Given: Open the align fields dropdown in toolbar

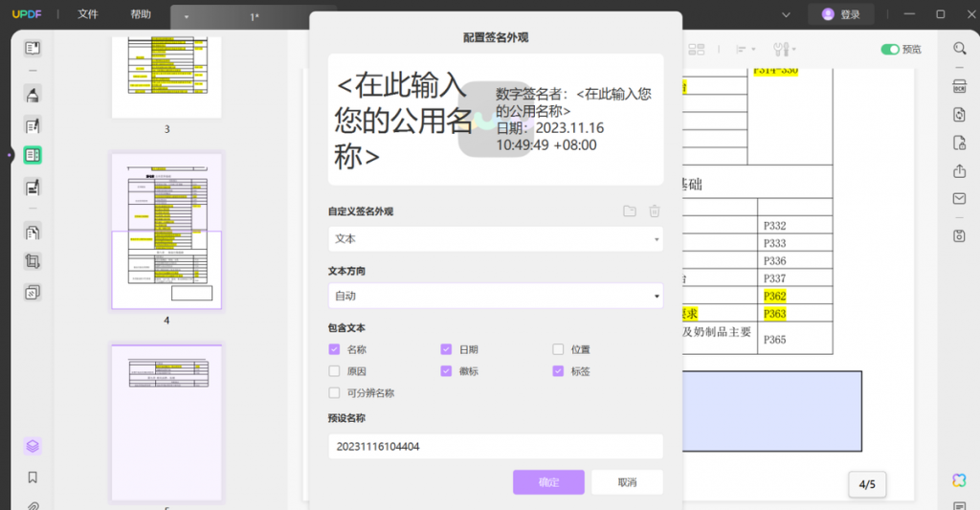Looking at the screenshot, I should coord(745,49).
